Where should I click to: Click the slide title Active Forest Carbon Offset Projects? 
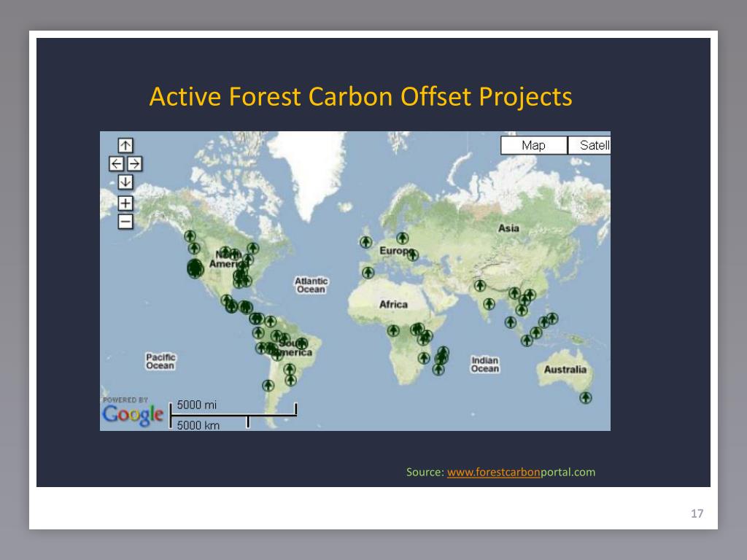(360, 97)
